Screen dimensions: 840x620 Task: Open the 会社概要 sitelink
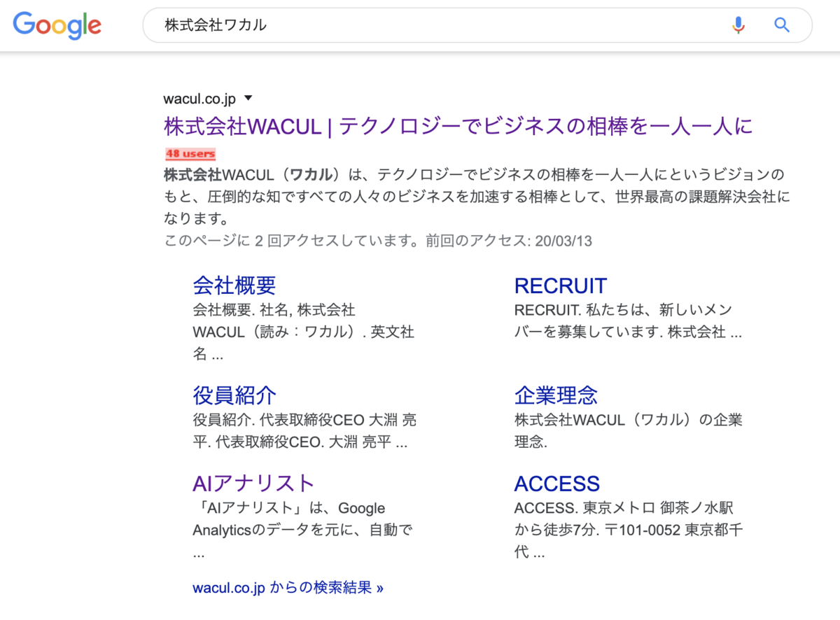[x=234, y=286]
